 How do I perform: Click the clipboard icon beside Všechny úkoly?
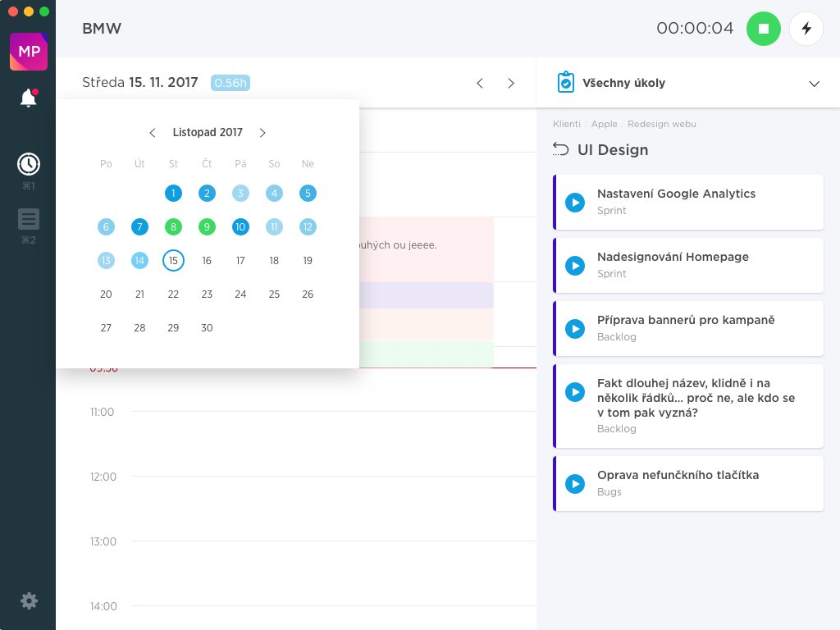566,83
